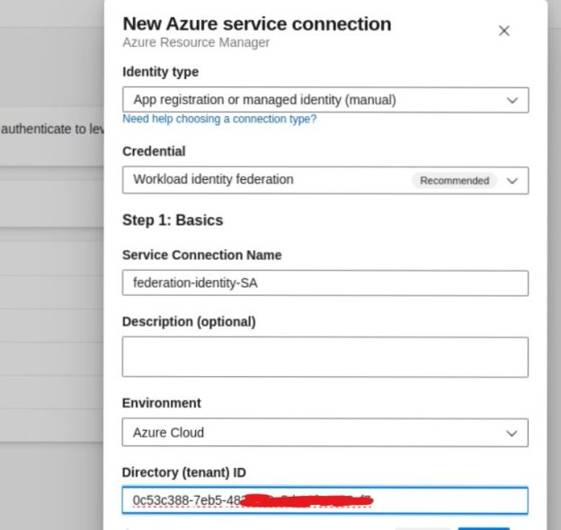This screenshot has height=530, width=561.
Task: Click the 'Credential' label
Action: pos(154,151)
